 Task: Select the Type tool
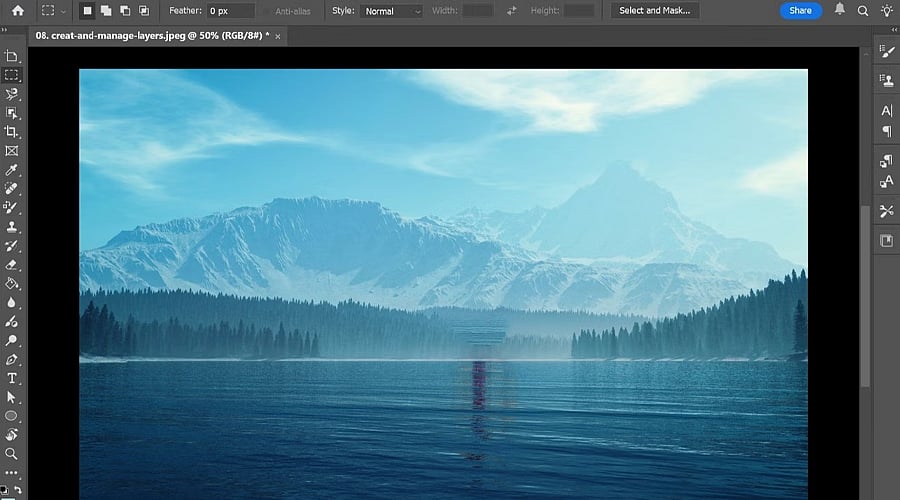pyautogui.click(x=11, y=378)
